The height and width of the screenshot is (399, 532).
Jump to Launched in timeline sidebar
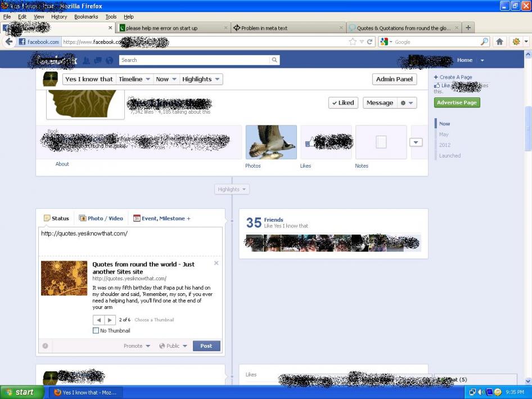[450, 155]
